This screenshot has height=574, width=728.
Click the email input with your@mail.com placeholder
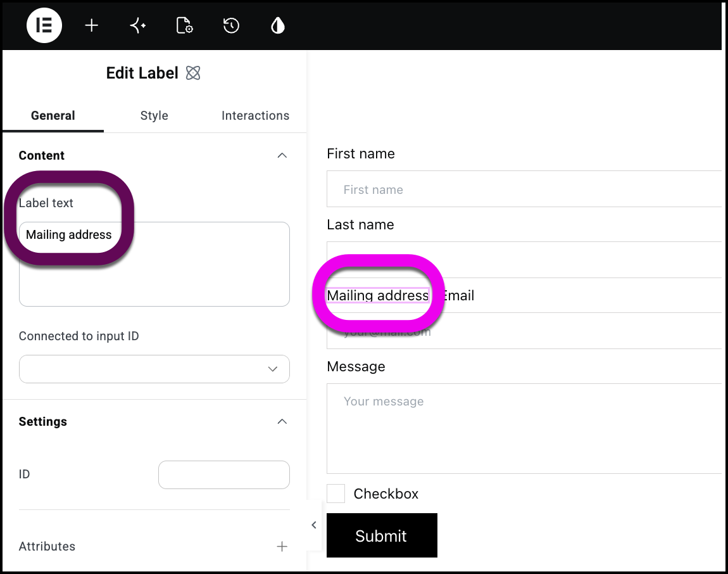524,331
